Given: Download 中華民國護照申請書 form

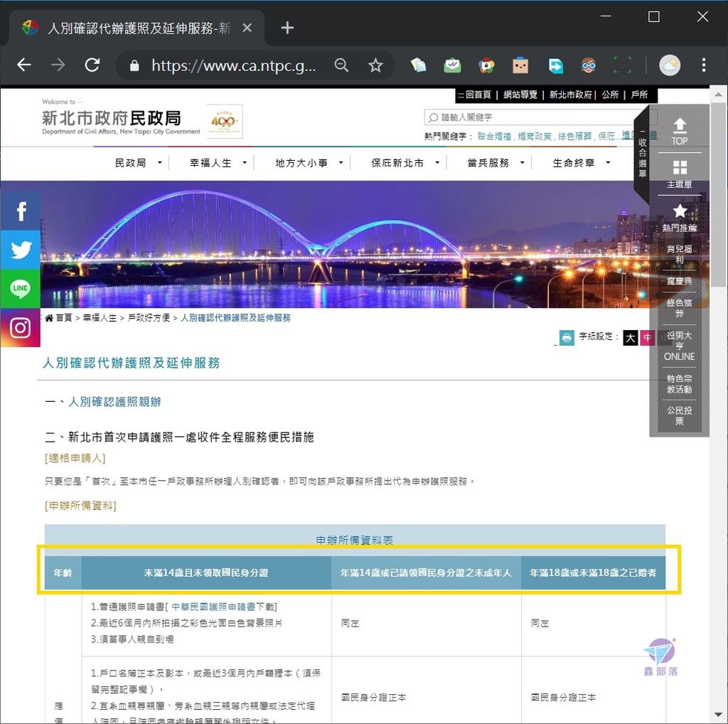Looking at the screenshot, I should pyautogui.click(x=213, y=607).
